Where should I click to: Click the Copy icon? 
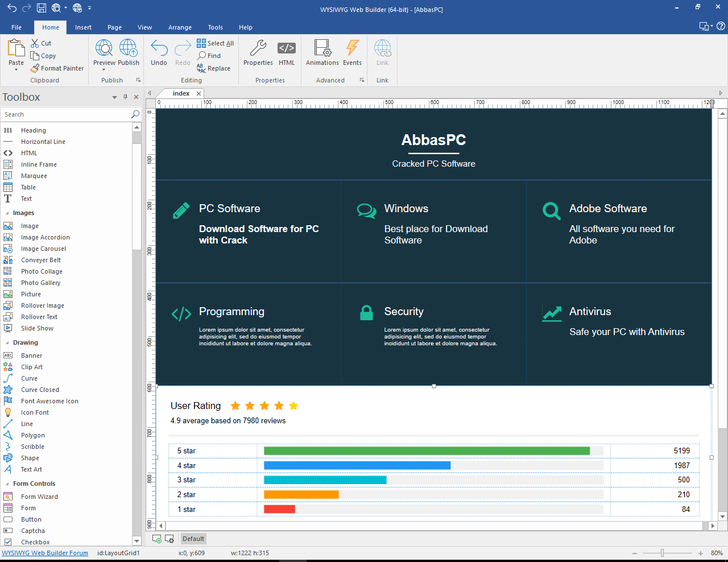pyautogui.click(x=35, y=56)
